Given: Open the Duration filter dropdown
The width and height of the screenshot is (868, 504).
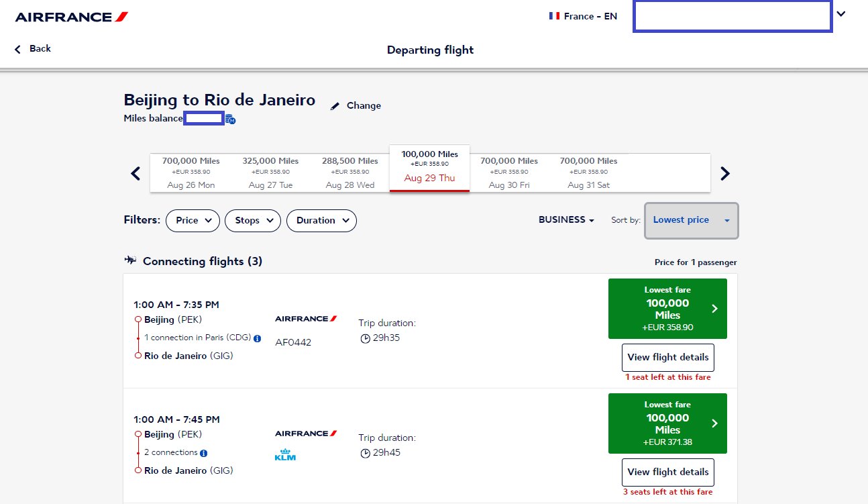Looking at the screenshot, I should (321, 221).
